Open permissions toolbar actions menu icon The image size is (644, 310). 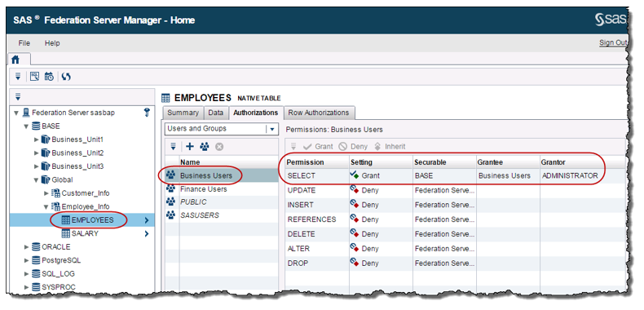293,146
